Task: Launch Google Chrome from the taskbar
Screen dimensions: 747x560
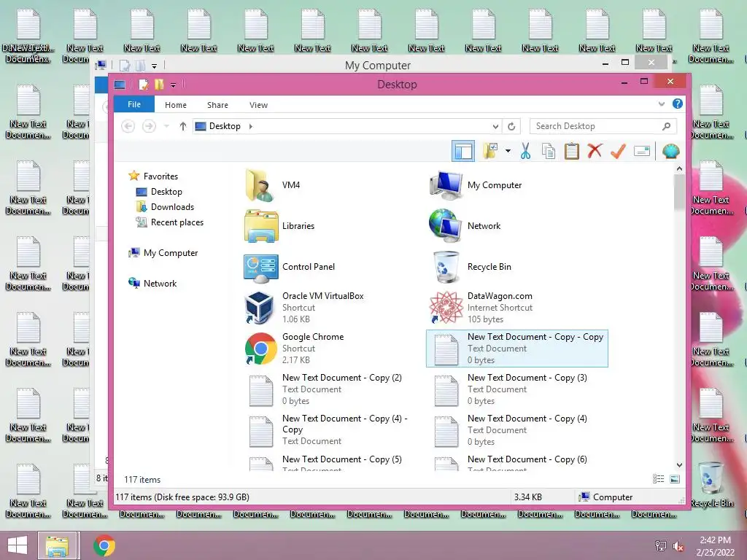Action: tap(104, 545)
